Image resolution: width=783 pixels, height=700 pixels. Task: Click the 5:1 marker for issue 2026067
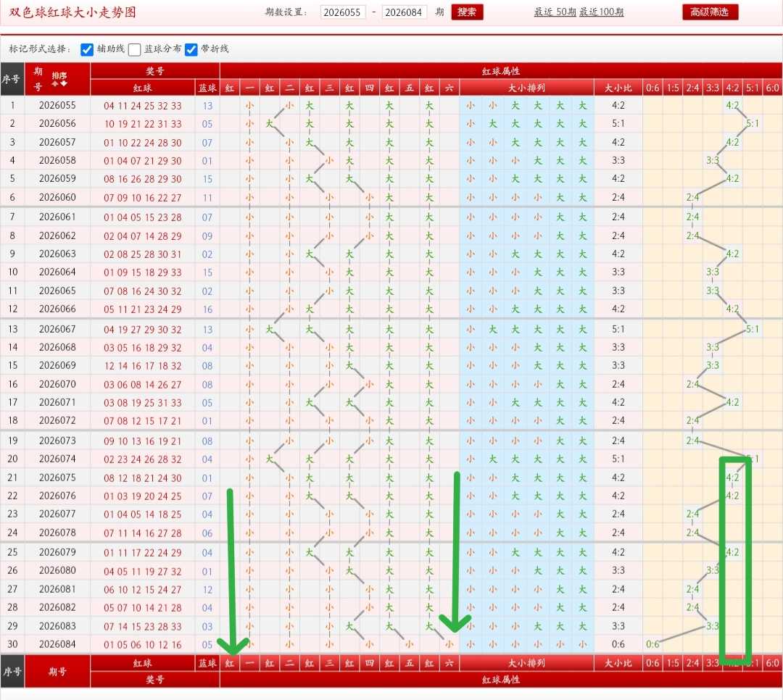753,329
